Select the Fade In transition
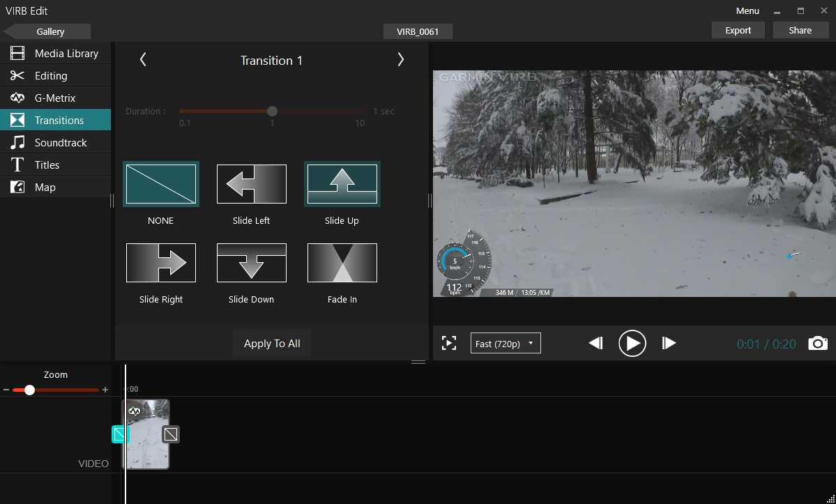The width and height of the screenshot is (836, 504). [342, 263]
